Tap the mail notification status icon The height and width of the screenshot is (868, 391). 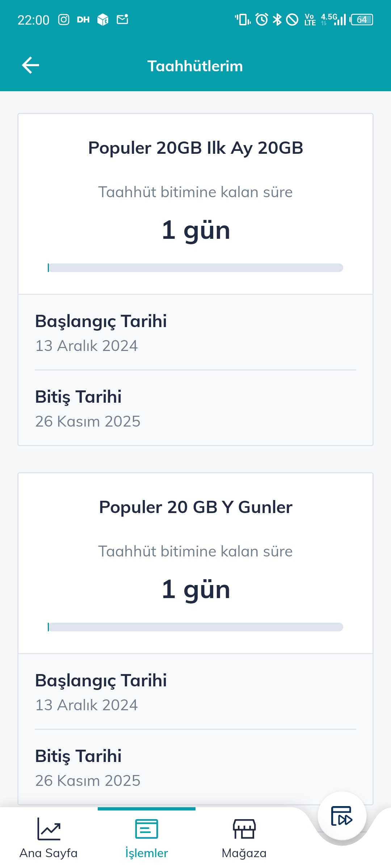point(122,20)
